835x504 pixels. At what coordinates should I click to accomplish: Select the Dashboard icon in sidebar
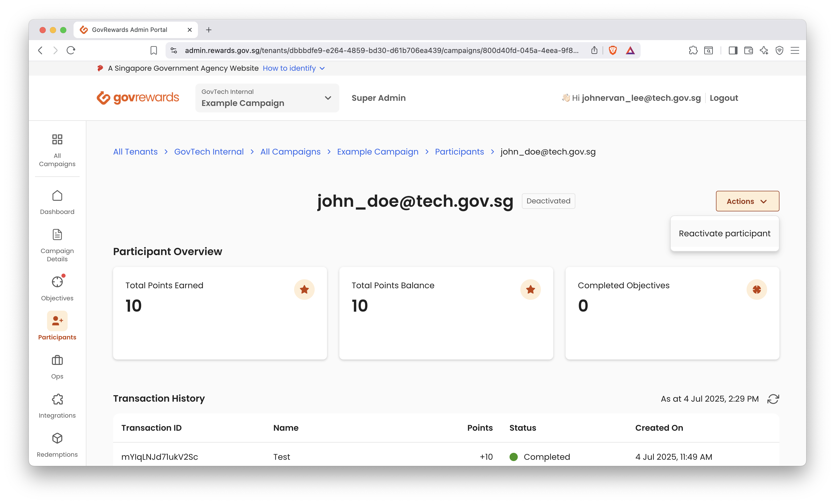[x=57, y=196]
